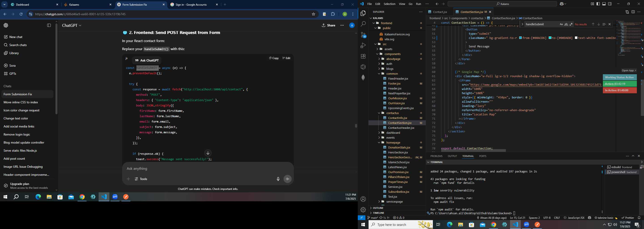
Task: Open Chrome extensions puzzle icon
Action: [333, 14]
